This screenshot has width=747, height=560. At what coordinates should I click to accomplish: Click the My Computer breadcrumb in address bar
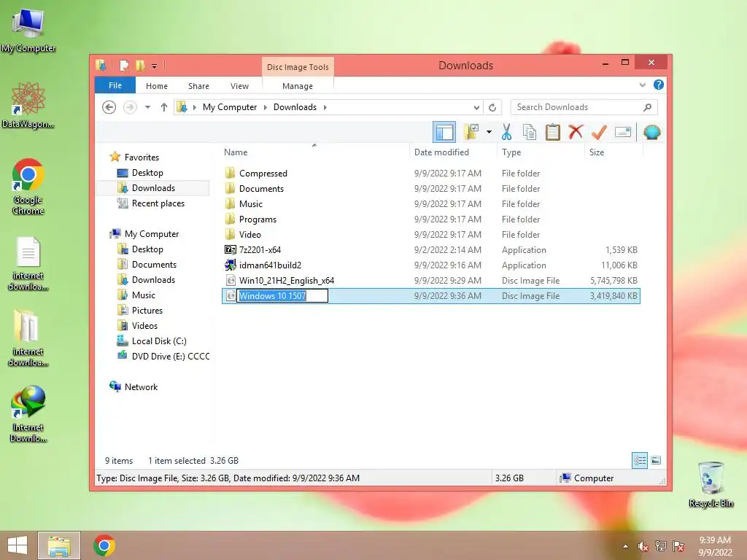tap(230, 107)
